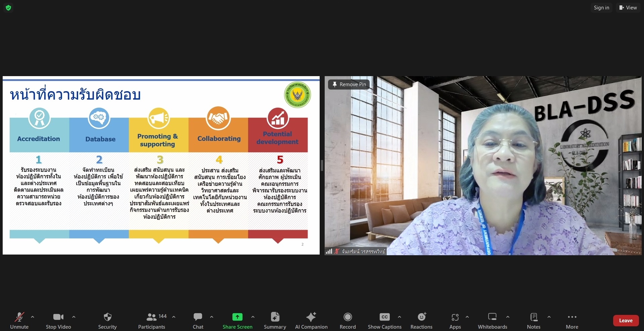Expand Notes options arrow

click(x=549, y=317)
